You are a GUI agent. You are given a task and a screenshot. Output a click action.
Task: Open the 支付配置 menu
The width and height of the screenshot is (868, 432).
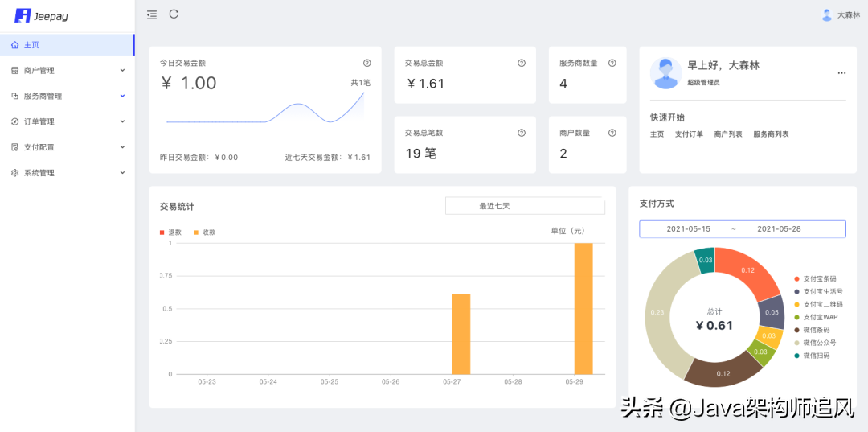67,147
